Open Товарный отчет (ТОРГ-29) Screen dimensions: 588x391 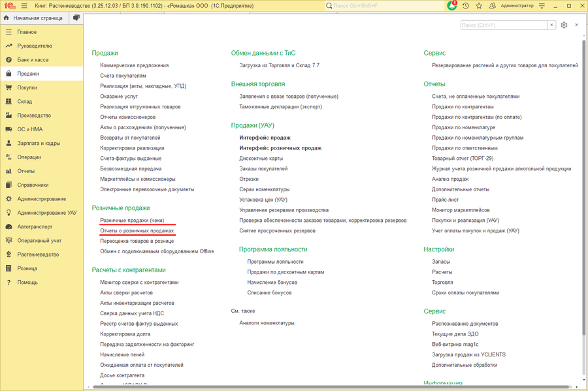click(463, 159)
